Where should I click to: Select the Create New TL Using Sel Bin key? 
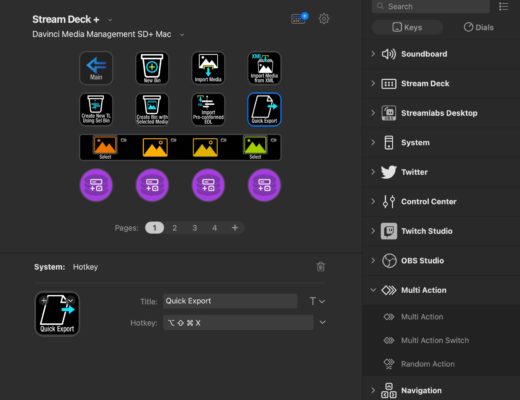[96, 109]
